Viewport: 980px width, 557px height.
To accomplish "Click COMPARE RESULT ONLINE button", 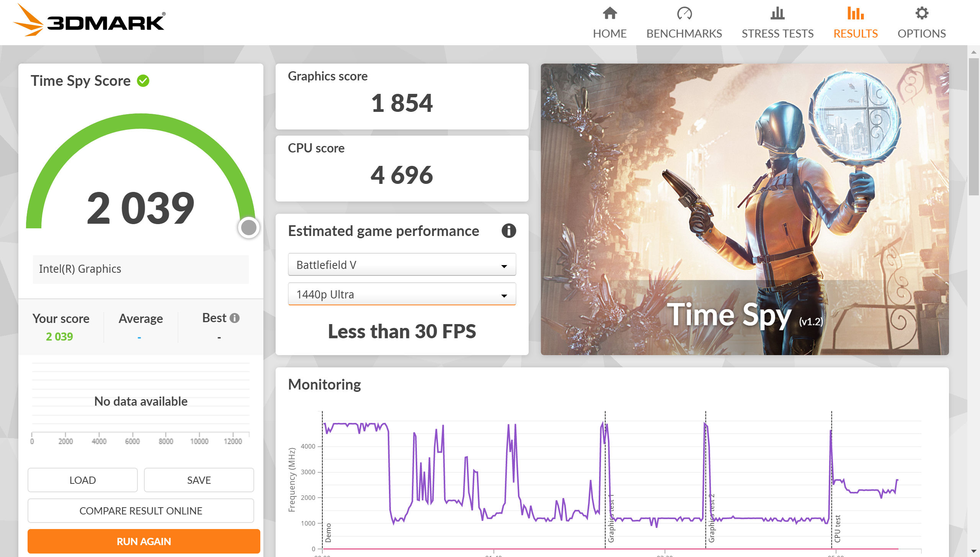I will coord(141,511).
